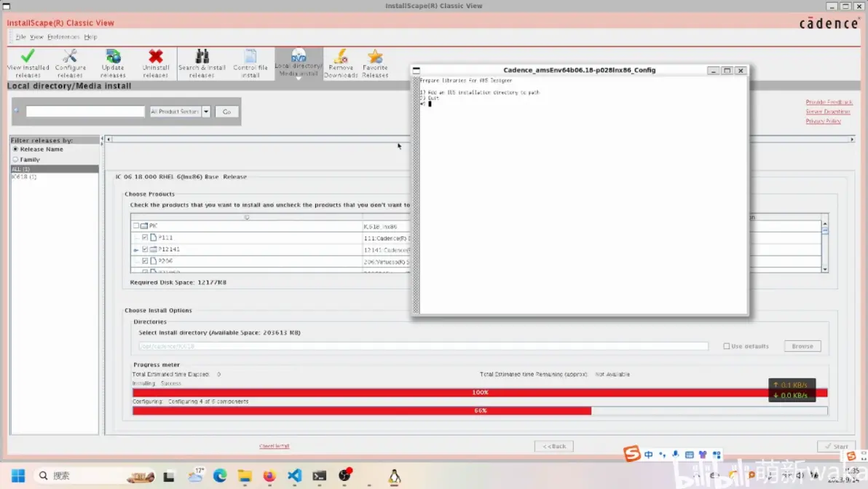Open View installed releases
This screenshot has width=868, height=489.
tap(28, 63)
